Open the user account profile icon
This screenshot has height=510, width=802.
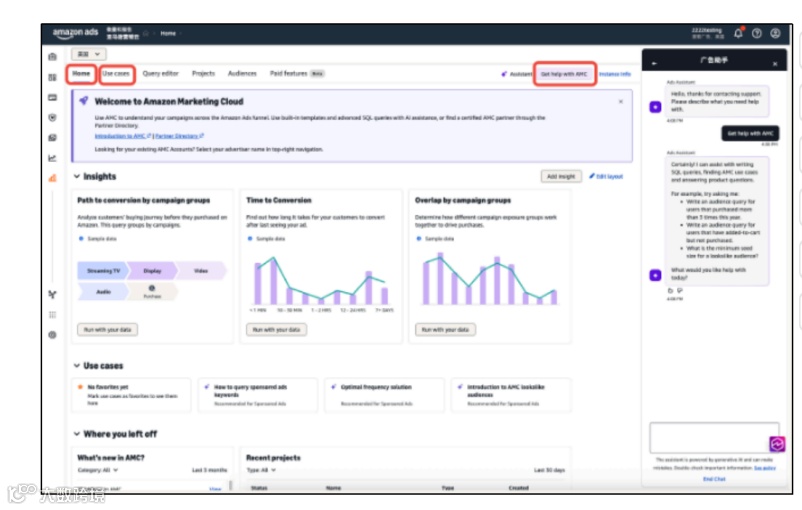click(775, 34)
